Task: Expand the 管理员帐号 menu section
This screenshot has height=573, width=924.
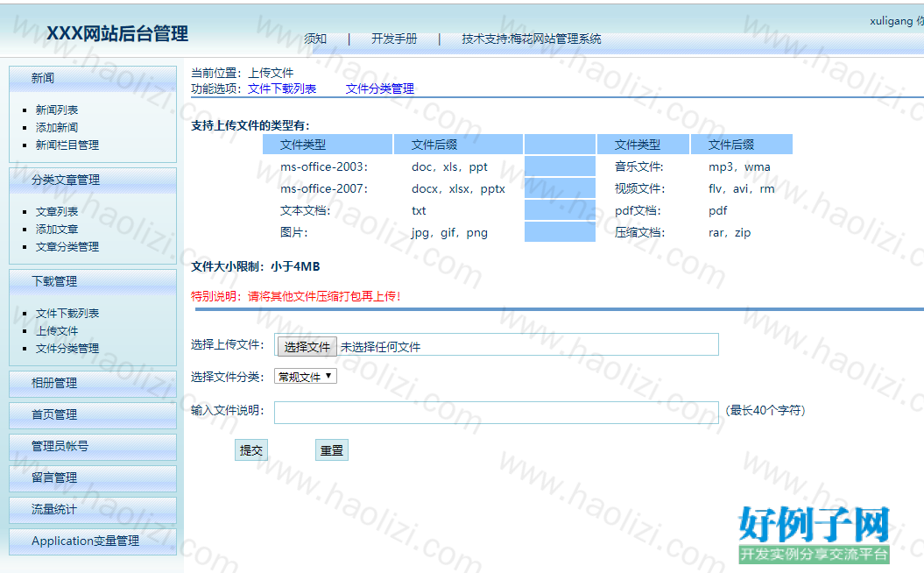Action: click(x=93, y=447)
